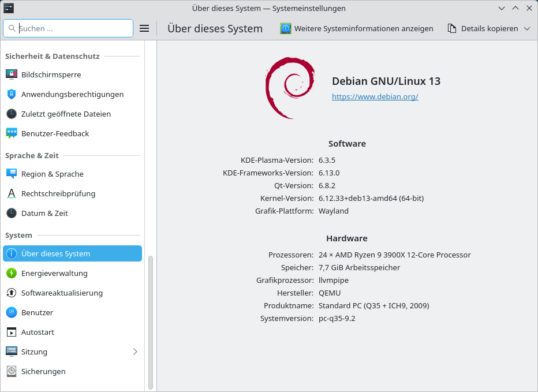
Task: Select the Zuletzt geöffnete Dateien clock icon
Action: [12, 114]
